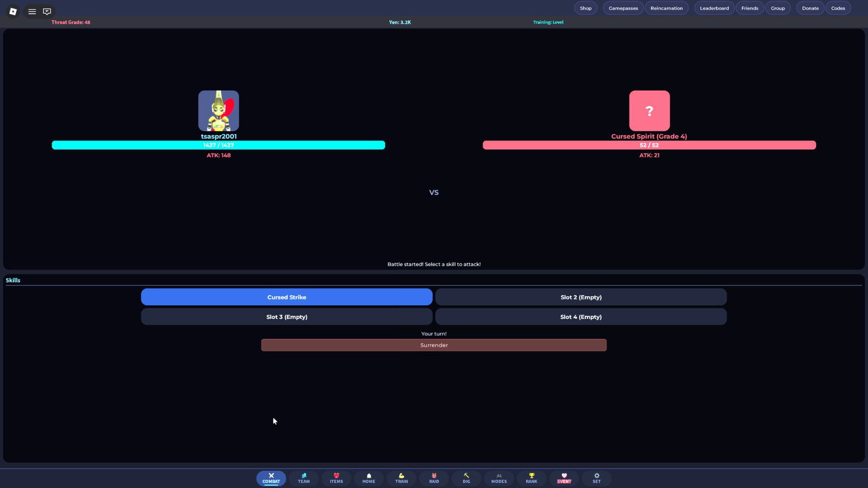Open the Event heart tab
This screenshot has width=868, height=488.
(564, 478)
